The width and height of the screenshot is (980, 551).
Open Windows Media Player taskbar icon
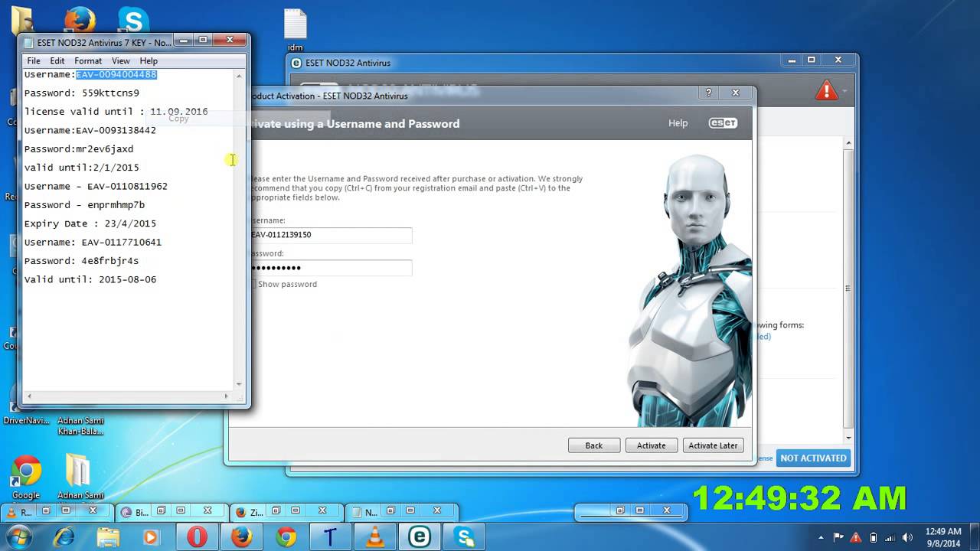[x=152, y=537]
